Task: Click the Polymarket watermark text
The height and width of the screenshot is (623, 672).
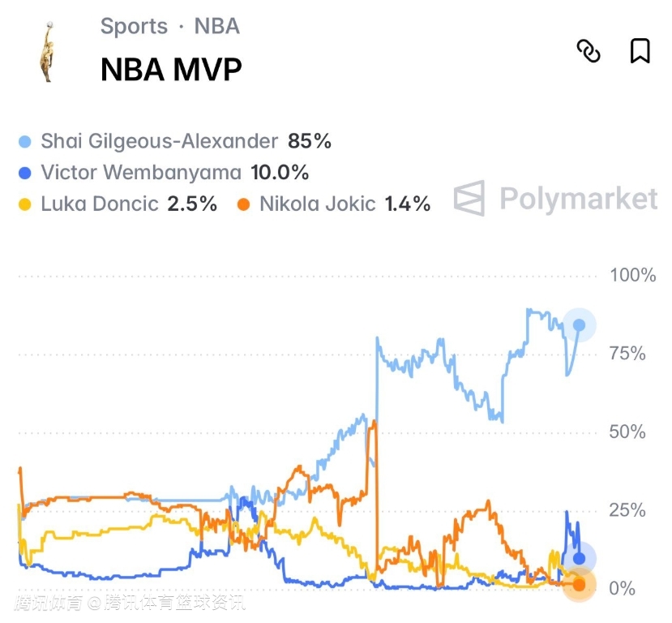Action: pyautogui.click(x=578, y=198)
